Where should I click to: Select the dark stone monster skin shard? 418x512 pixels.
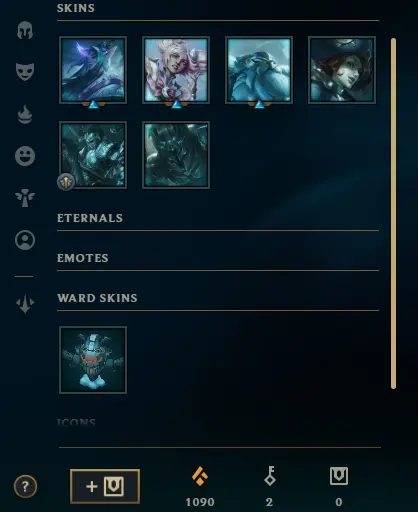pyautogui.click(x=176, y=155)
